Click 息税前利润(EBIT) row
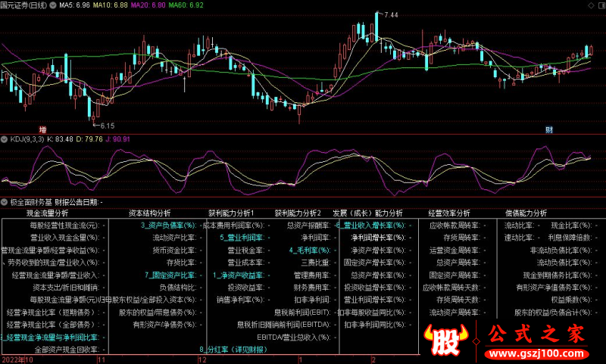This screenshot has height=364, width=606. pyautogui.click(x=302, y=313)
